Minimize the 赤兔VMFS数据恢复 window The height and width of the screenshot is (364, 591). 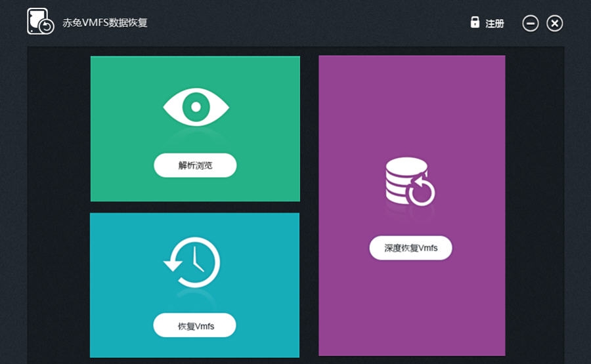(x=531, y=24)
